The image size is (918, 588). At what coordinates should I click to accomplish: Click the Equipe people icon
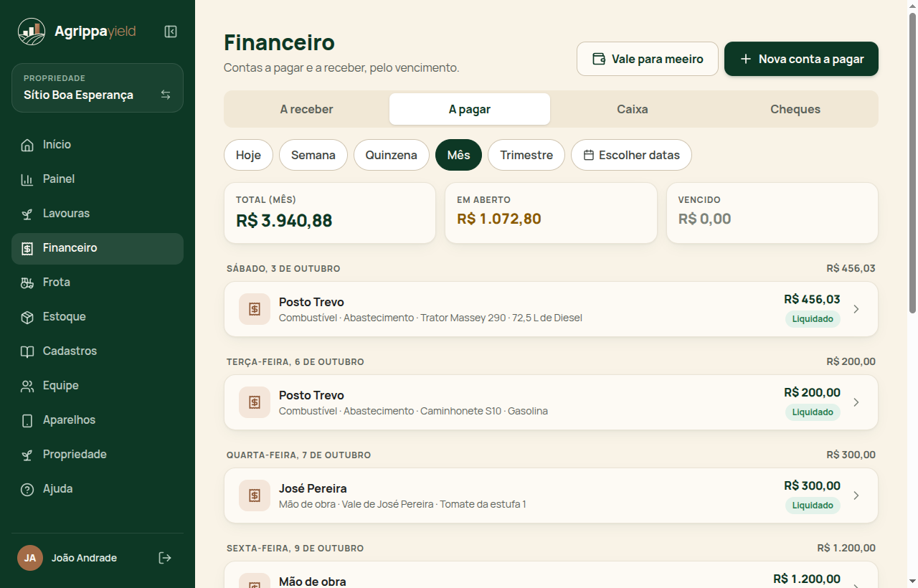coord(27,386)
